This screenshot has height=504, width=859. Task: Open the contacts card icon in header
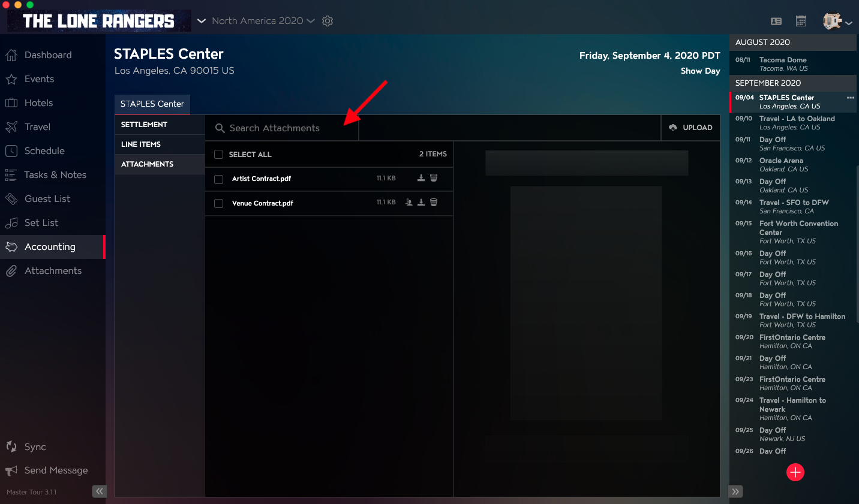(x=776, y=21)
